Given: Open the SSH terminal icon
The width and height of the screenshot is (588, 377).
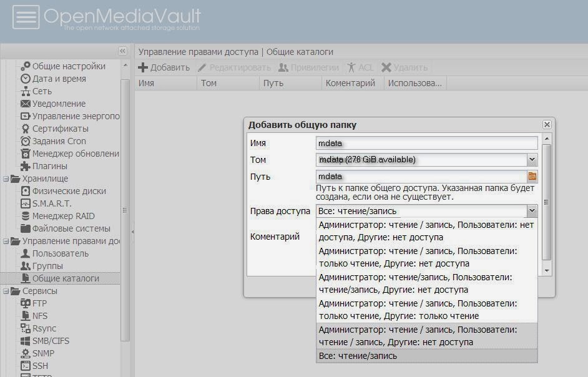Looking at the screenshot, I should pos(25,365).
